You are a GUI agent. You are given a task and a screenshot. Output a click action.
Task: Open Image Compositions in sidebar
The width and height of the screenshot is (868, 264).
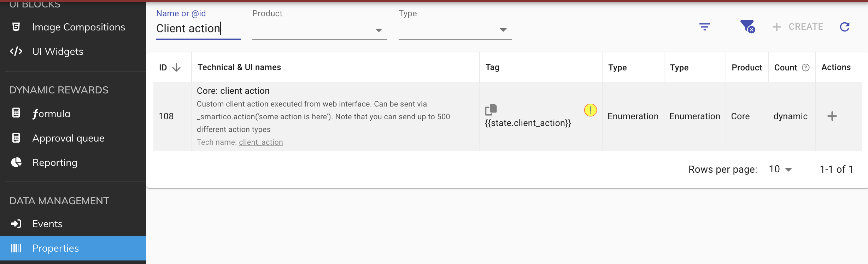pos(78,27)
